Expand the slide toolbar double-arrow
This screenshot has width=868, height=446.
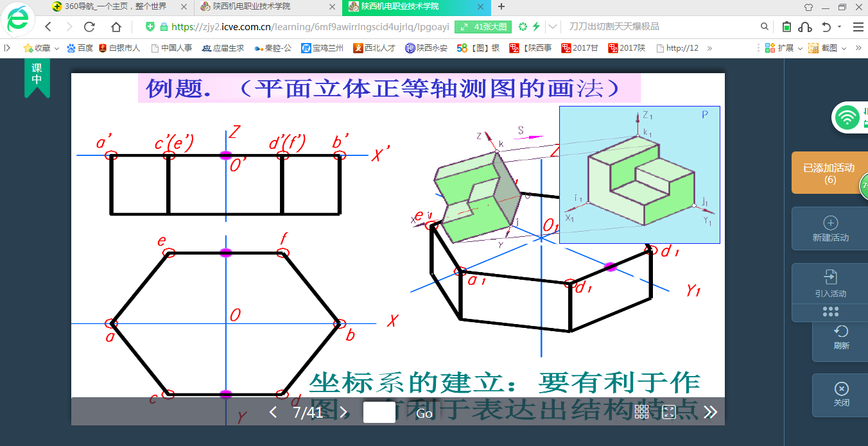tap(710, 413)
